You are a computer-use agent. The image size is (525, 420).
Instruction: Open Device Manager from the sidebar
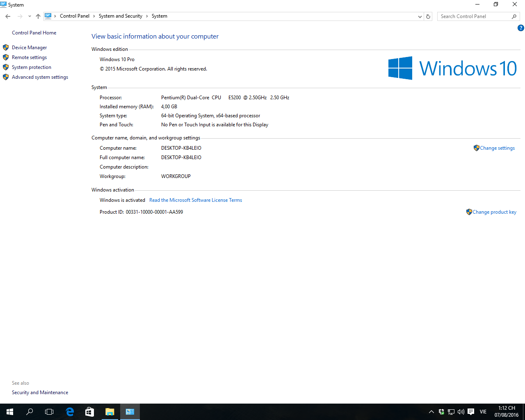point(29,48)
